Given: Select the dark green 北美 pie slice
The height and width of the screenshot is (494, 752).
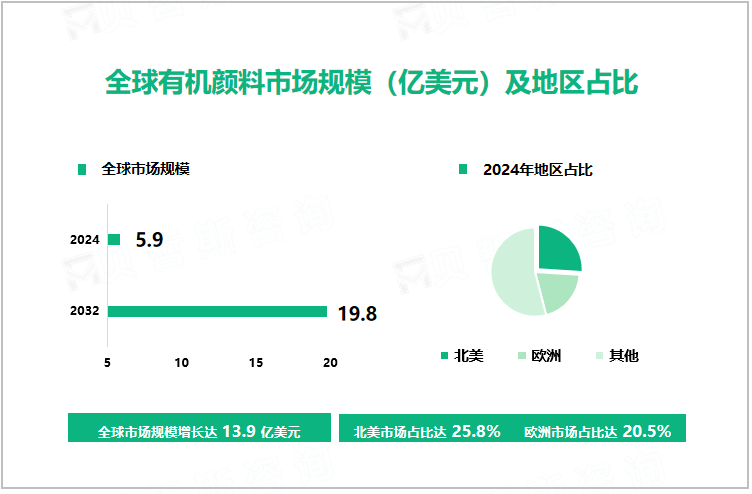Looking at the screenshot, I should pyautogui.click(x=556, y=252).
